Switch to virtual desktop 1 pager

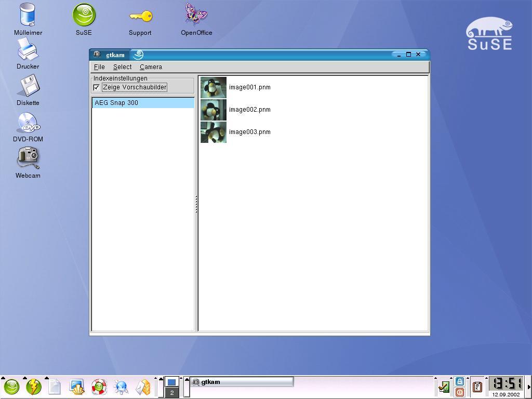pyautogui.click(x=171, y=382)
